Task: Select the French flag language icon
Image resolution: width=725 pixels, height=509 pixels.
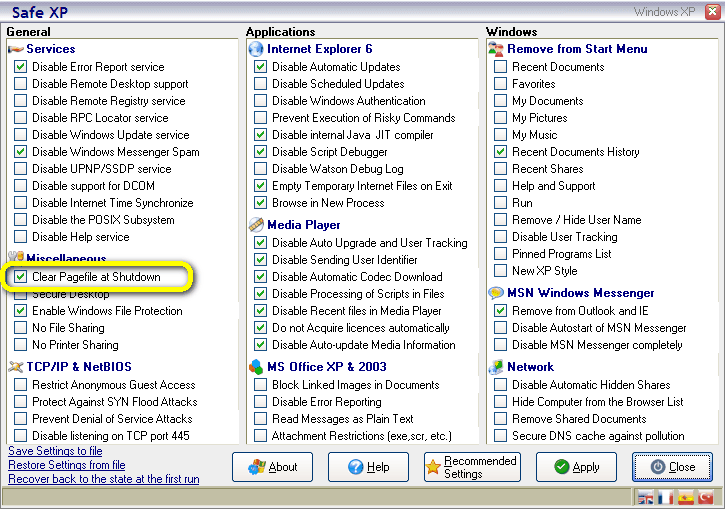Action: coord(665,498)
